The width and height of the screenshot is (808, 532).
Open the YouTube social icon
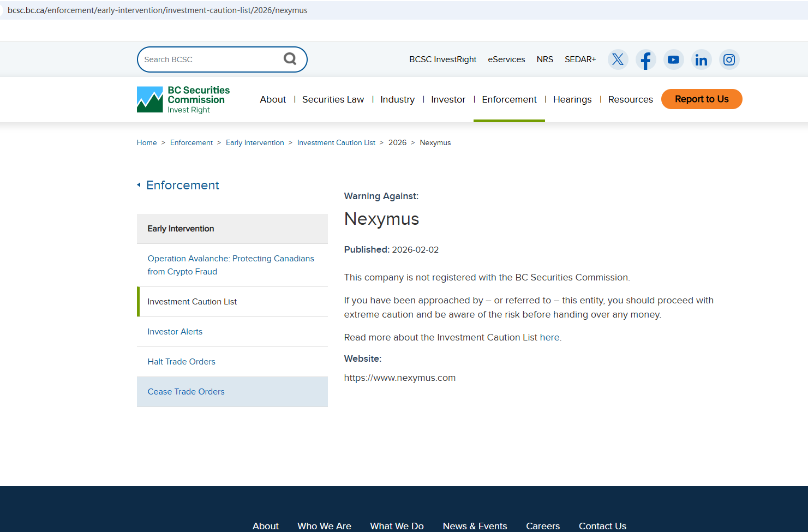pos(673,59)
